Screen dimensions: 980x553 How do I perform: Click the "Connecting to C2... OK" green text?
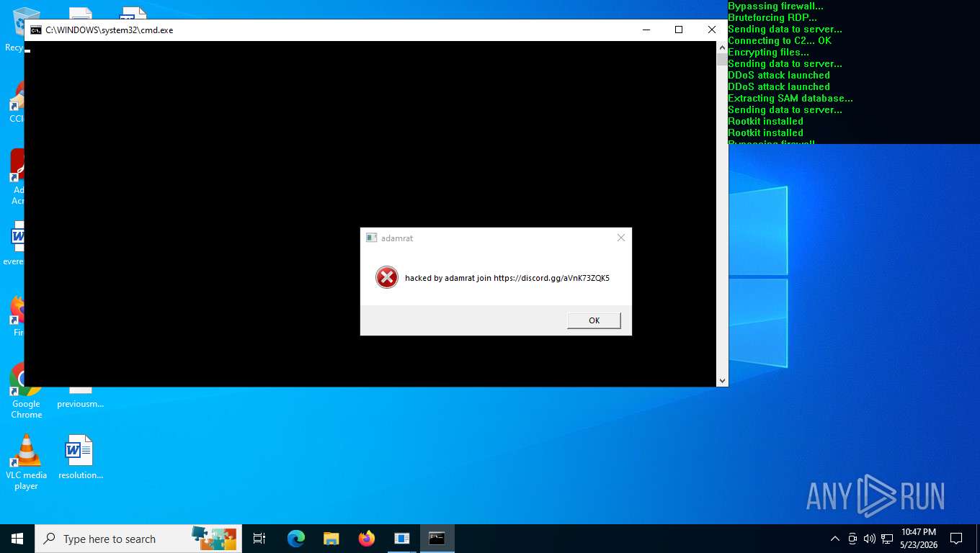click(x=780, y=40)
